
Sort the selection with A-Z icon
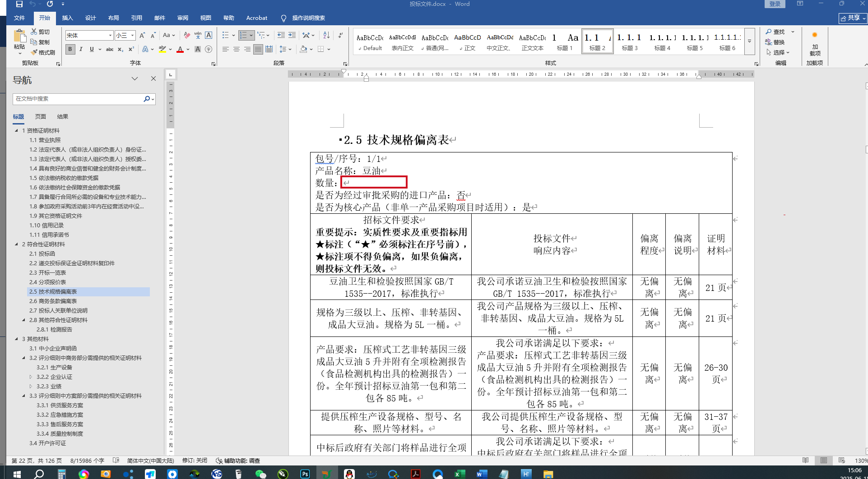[x=326, y=35]
